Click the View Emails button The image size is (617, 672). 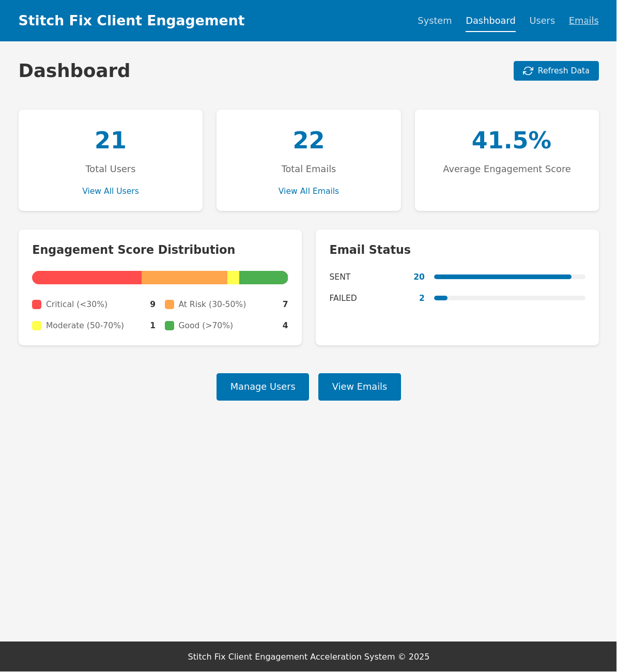[x=360, y=387]
